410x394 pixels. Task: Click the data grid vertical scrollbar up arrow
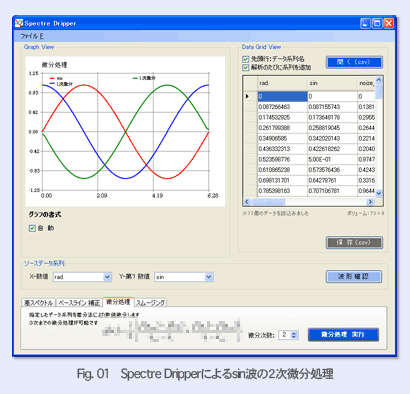point(379,80)
